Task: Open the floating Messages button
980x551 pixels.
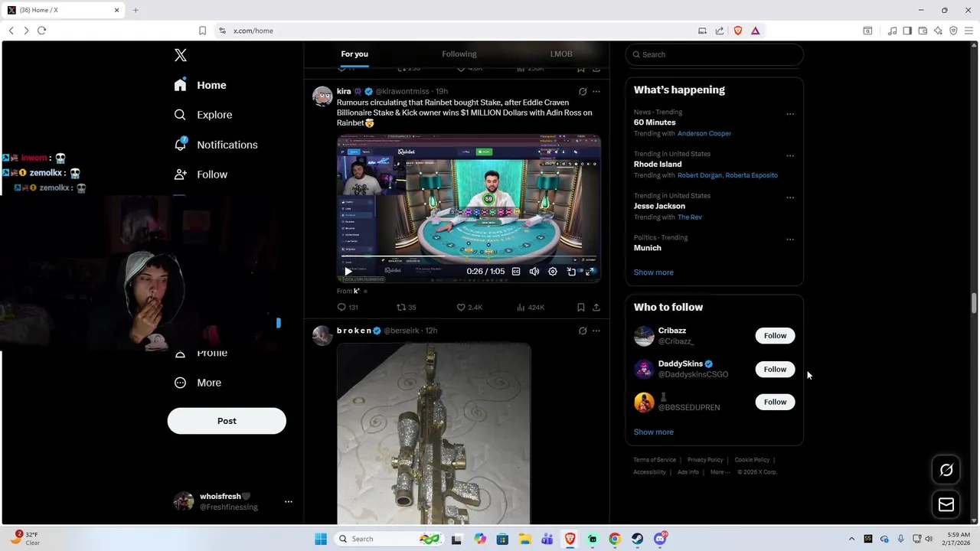Action: pyautogui.click(x=946, y=504)
